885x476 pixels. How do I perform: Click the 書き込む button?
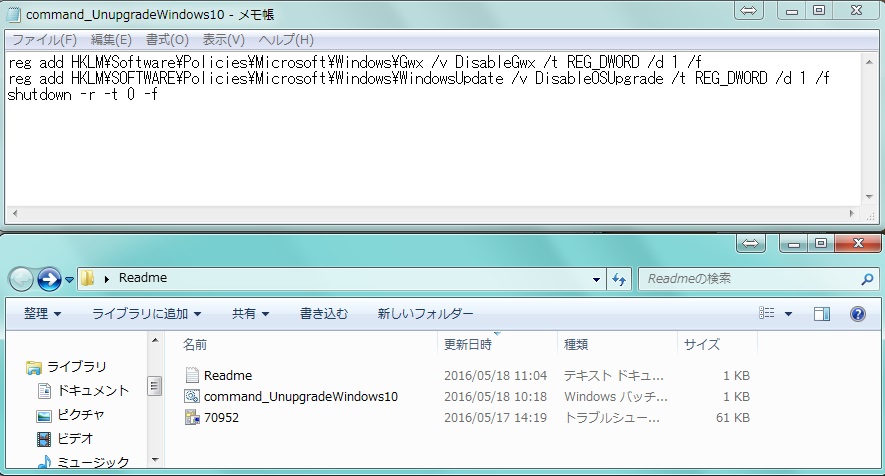(324, 314)
